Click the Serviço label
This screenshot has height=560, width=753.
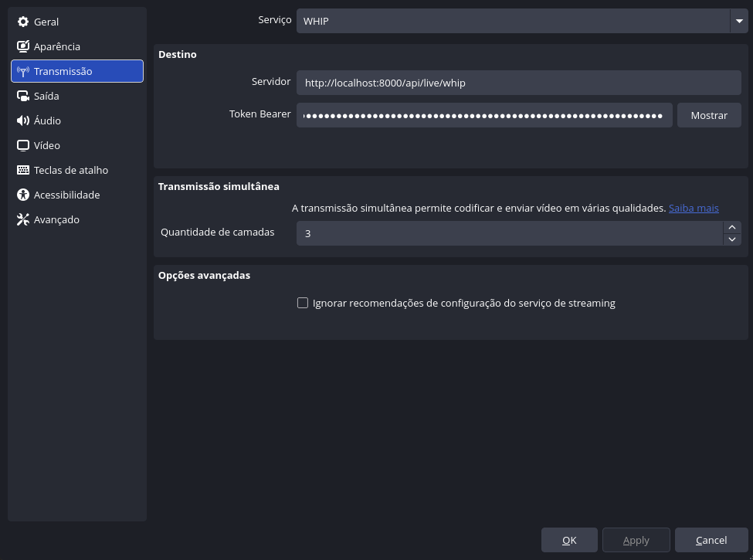pos(275,19)
